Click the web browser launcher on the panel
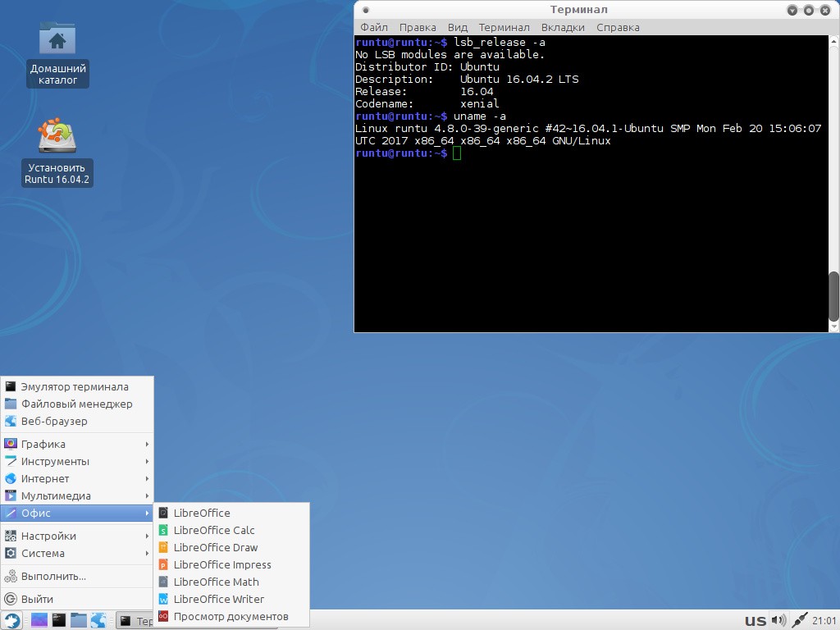Screen dimensions: 840x630 click(x=98, y=620)
